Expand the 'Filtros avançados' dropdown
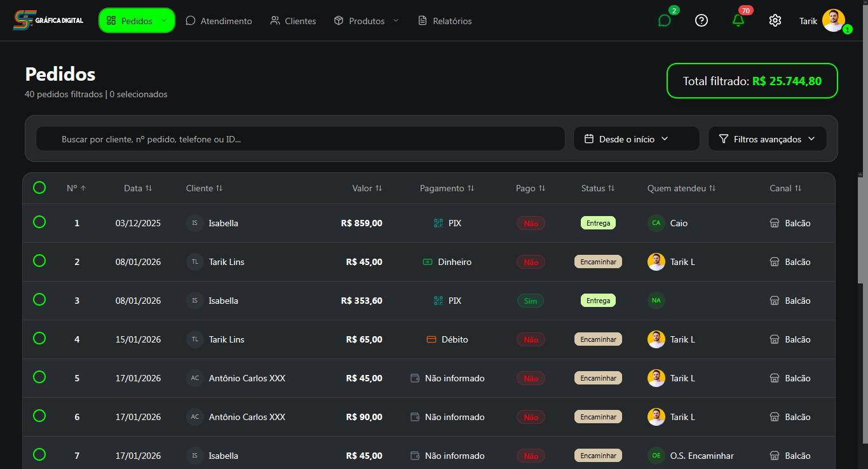 coord(767,139)
